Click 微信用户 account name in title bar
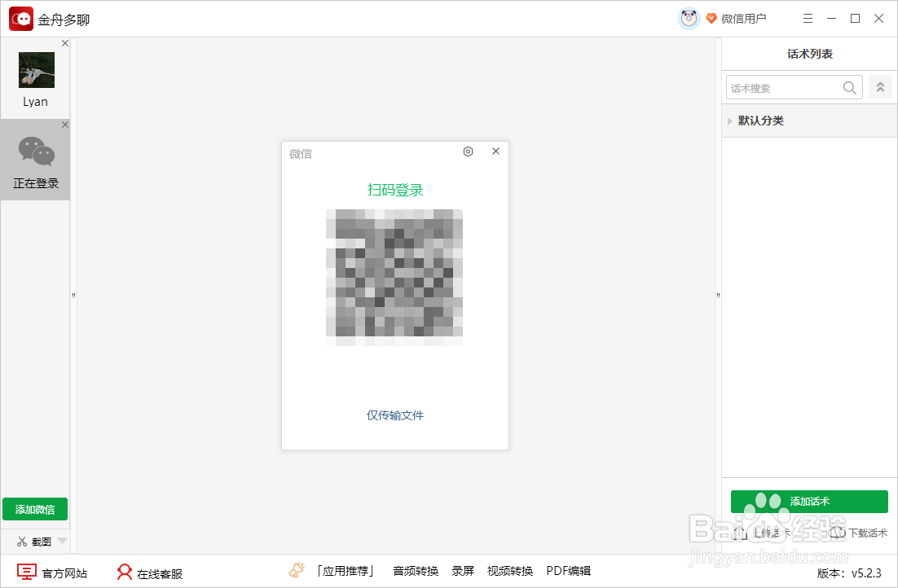Viewport: 898px width, 588px height. click(x=740, y=17)
